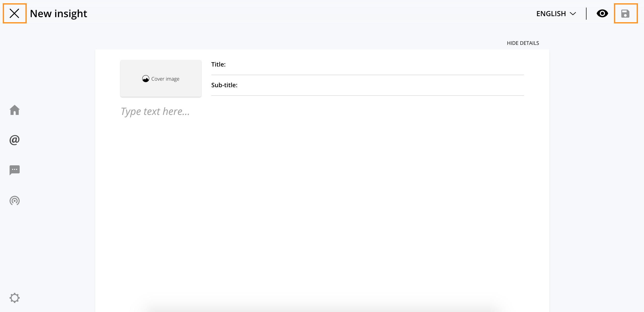Open the broadcast signal sidebar icon
The height and width of the screenshot is (312, 644).
pyautogui.click(x=15, y=201)
